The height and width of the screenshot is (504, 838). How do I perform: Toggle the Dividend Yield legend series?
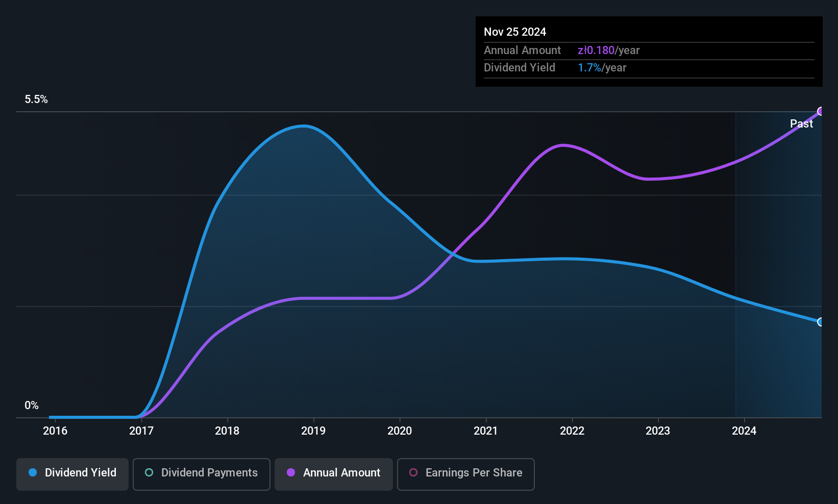(72, 474)
